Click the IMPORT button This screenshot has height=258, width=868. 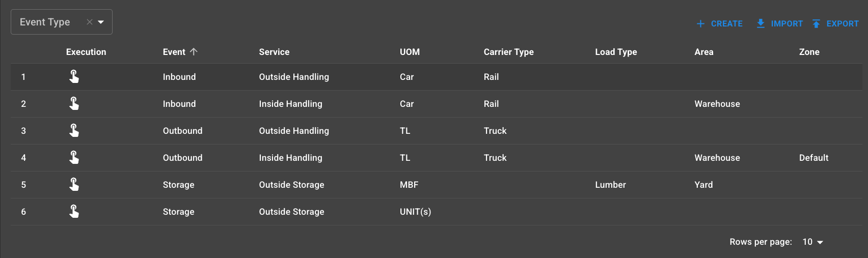point(779,23)
